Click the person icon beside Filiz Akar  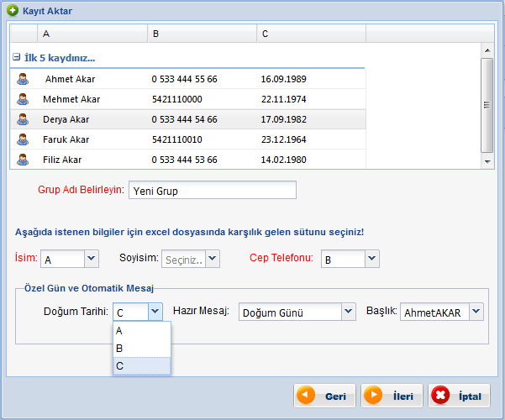pos(23,160)
